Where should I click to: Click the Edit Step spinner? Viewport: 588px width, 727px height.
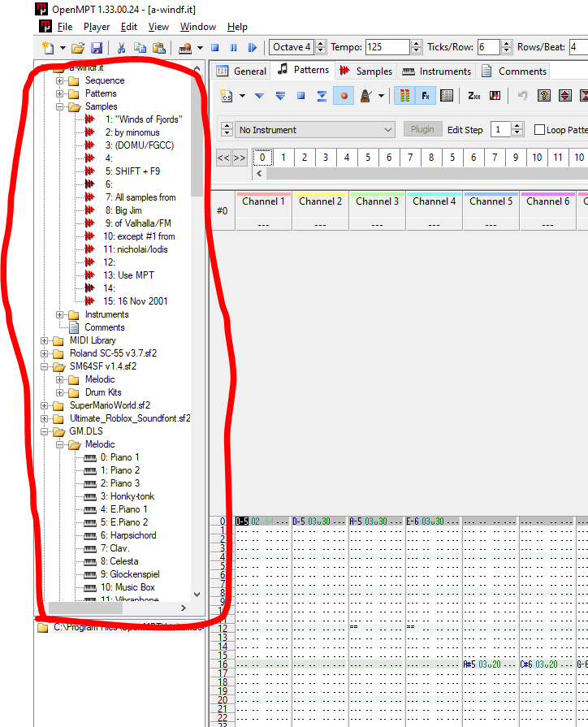tap(517, 129)
